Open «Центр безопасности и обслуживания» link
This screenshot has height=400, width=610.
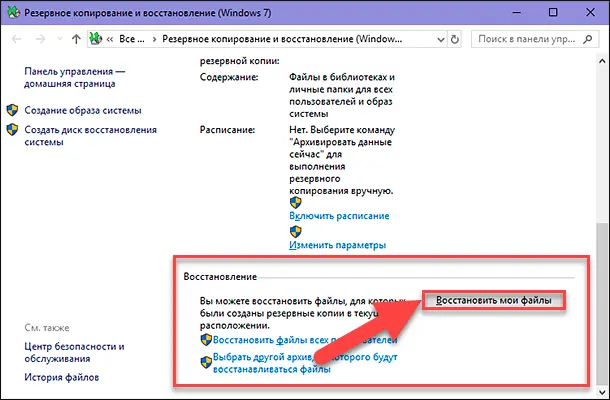[74, 353]
